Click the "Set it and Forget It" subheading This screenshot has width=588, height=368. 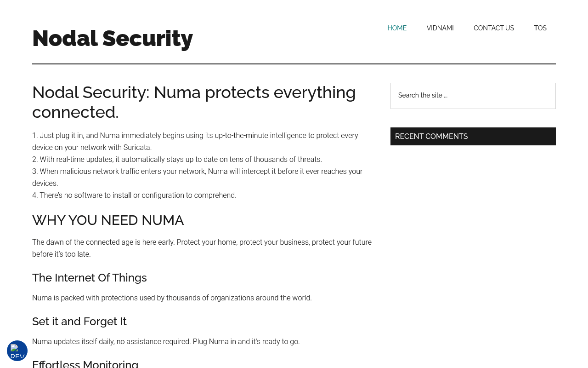tap(79, 322)
